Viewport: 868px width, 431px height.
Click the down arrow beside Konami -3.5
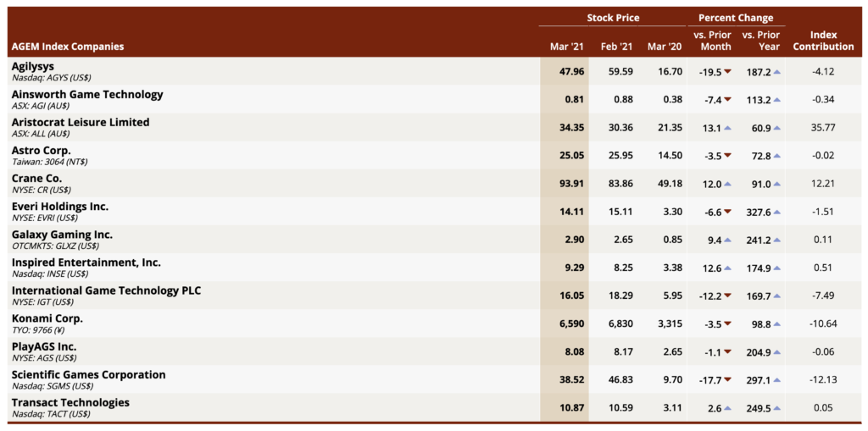[727, 324]
